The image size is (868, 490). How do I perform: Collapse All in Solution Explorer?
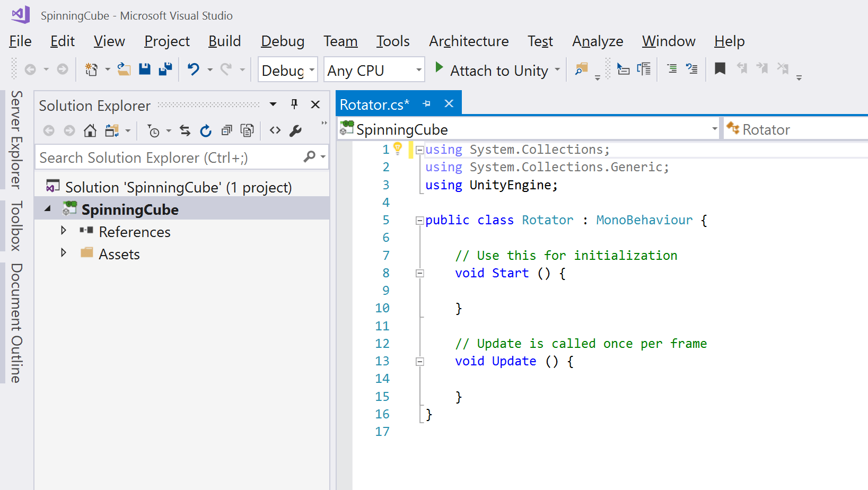tap(226, 130)
